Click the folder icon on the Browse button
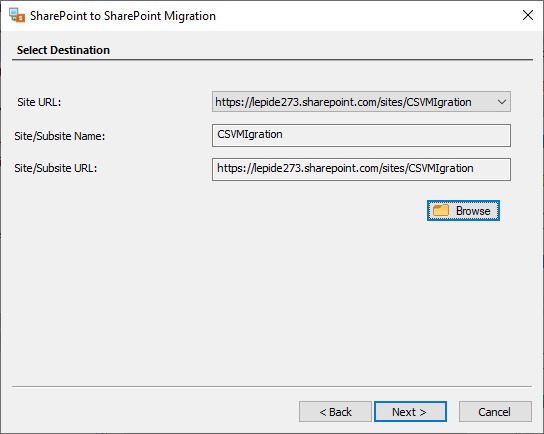This screenshot has height=434, width=544. 441,210
